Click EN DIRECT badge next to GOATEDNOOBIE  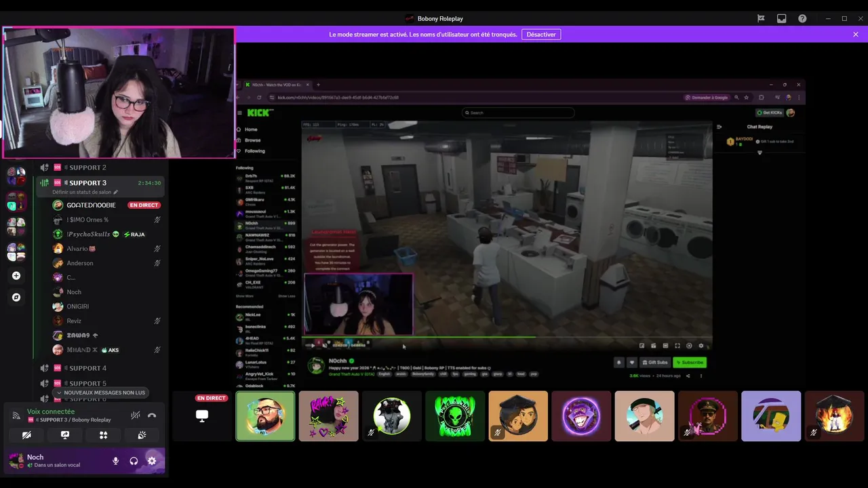pos(144,205)
